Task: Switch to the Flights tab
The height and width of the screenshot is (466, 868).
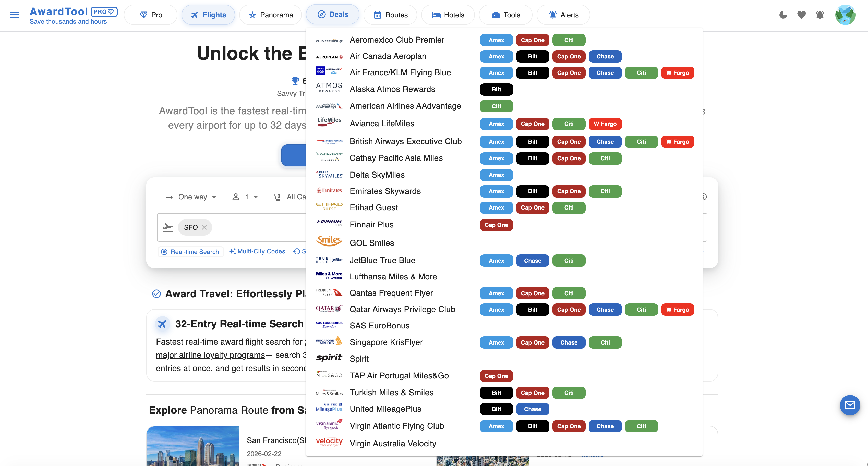Action: click(x=208, y=15)
